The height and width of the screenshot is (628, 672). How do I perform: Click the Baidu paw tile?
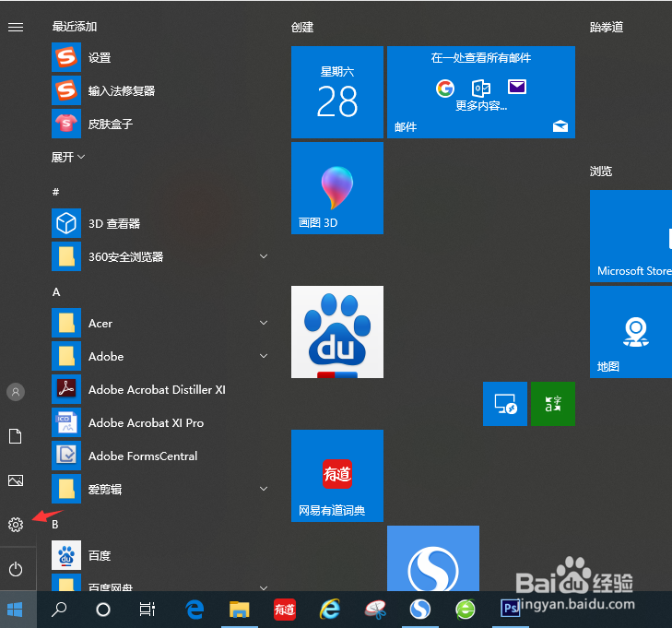(337, 332)
